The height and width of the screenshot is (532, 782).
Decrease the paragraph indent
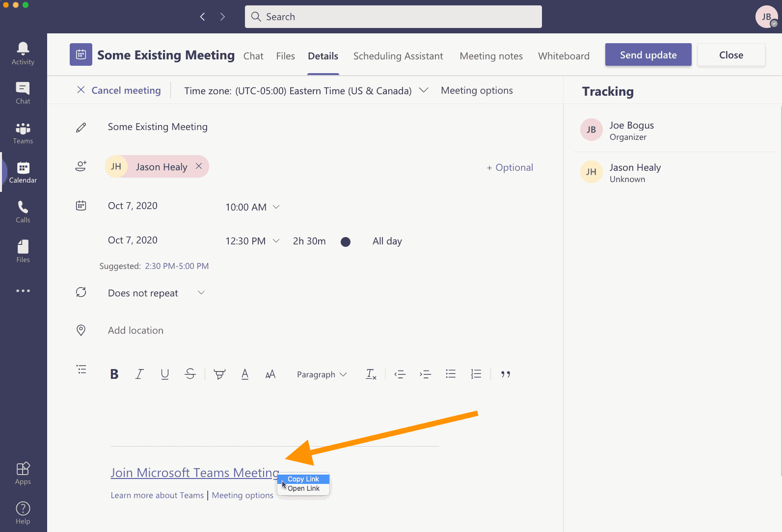[x=400, y=374]
